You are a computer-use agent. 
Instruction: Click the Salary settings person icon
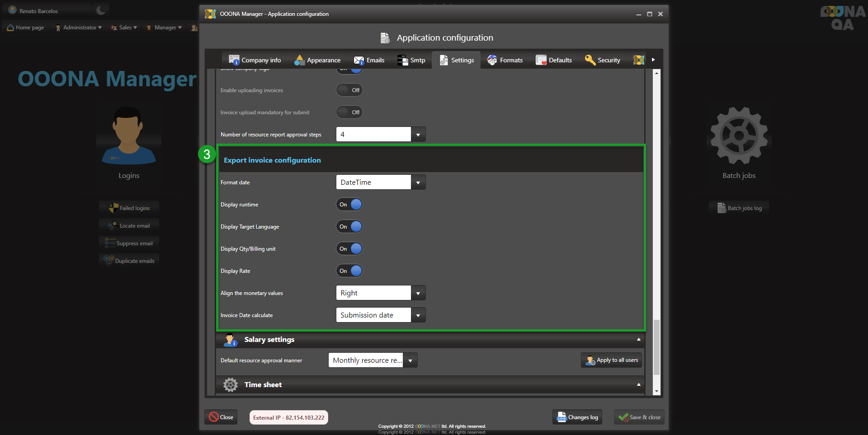[x=231, y=340]
